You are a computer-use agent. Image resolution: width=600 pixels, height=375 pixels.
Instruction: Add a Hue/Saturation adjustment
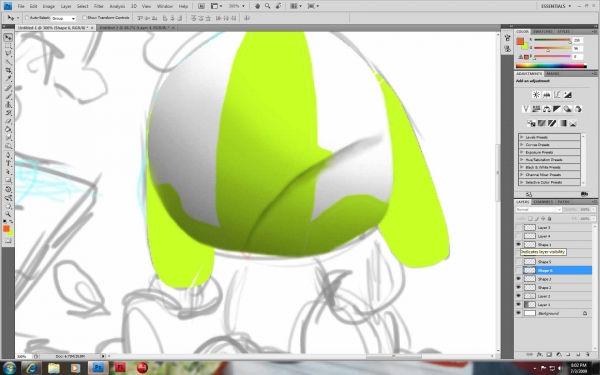pos(536,109)
